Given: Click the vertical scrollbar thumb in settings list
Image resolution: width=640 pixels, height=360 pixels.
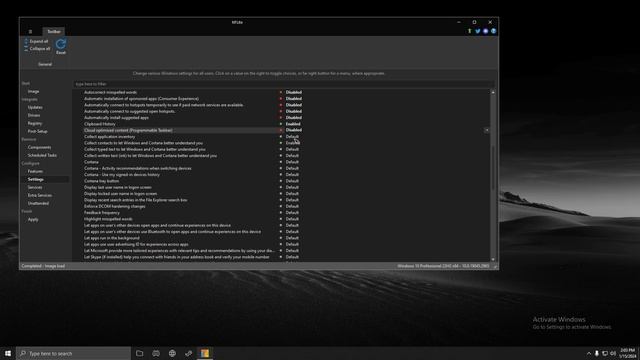Looking at the screenshot, I should (x=493, y=168).
